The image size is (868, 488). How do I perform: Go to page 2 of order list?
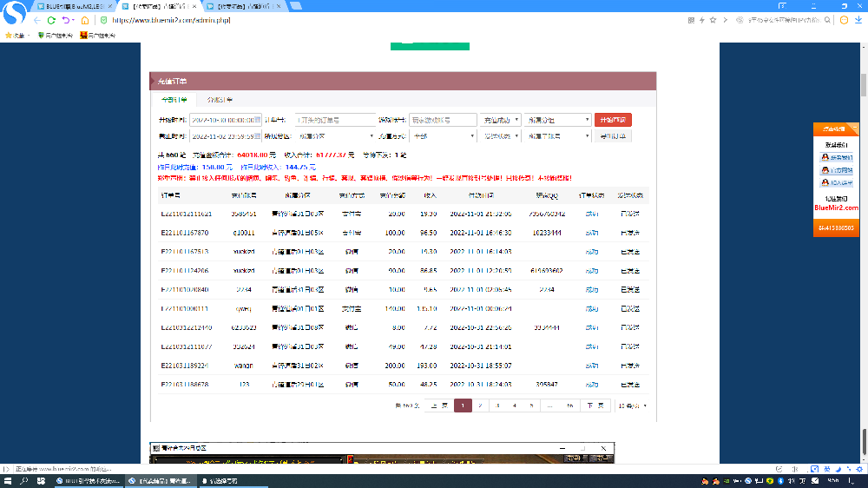(480, 406)
